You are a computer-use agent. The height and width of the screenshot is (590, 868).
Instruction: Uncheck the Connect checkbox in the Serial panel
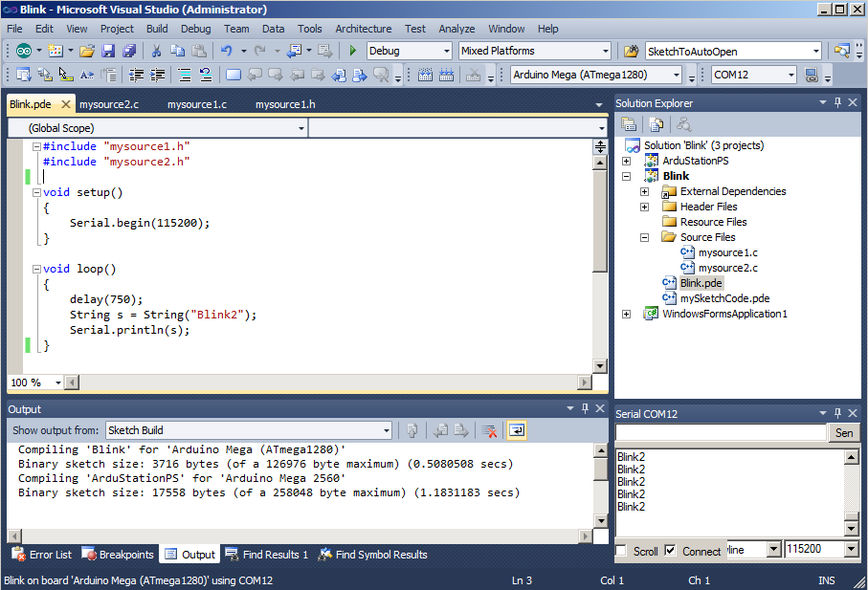(670, 551)
